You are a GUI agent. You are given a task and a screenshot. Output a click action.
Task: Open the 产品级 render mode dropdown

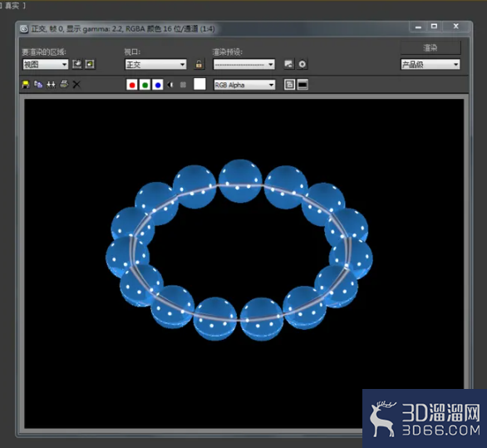click(430, 65)
